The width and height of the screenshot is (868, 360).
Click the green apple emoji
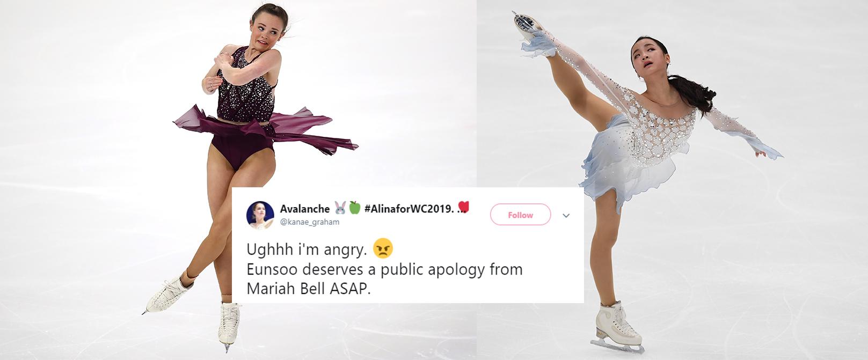tap(354, 208)
